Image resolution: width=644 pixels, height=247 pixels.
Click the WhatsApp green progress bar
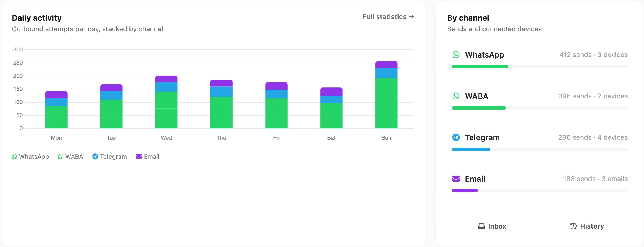click(480, 66)
